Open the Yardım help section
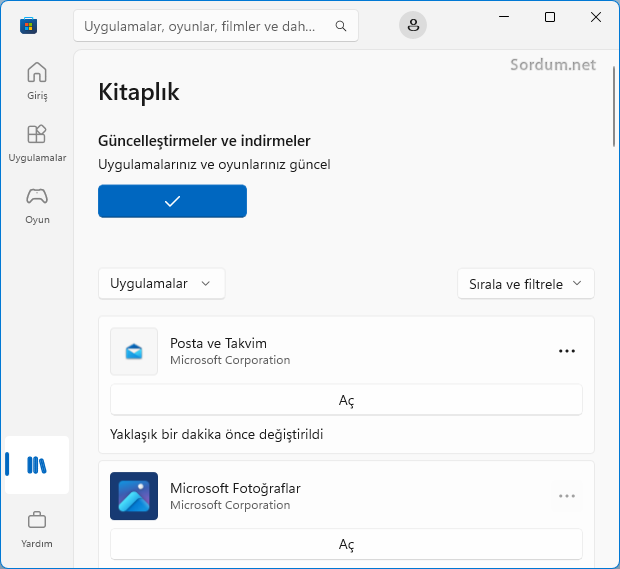620x569 pixels. pos(37,530)
